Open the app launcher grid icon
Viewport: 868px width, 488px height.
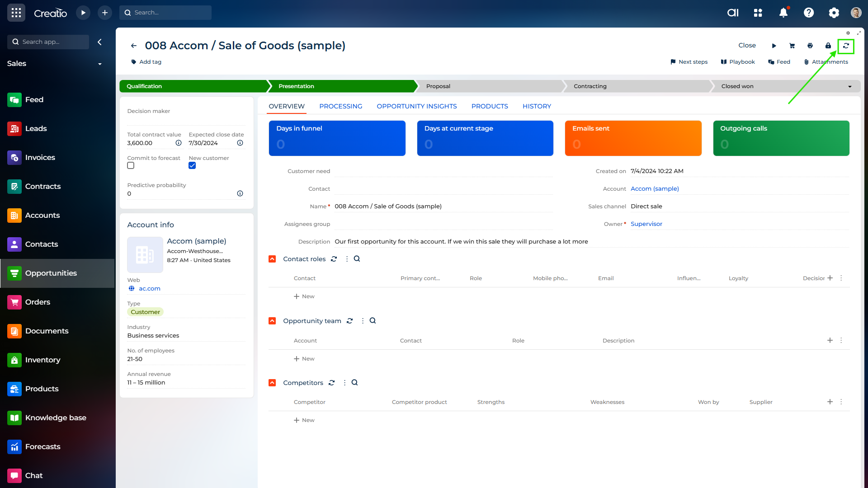click(16, 13)
